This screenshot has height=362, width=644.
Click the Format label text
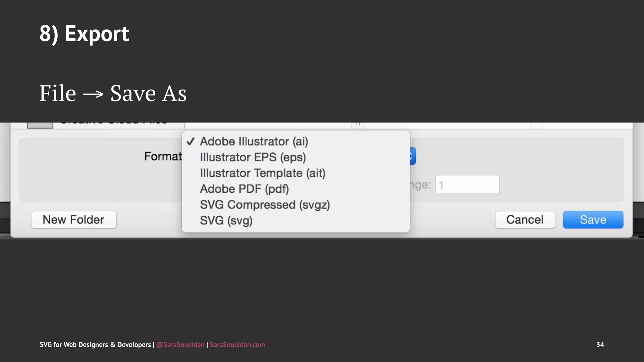[163, 156]
